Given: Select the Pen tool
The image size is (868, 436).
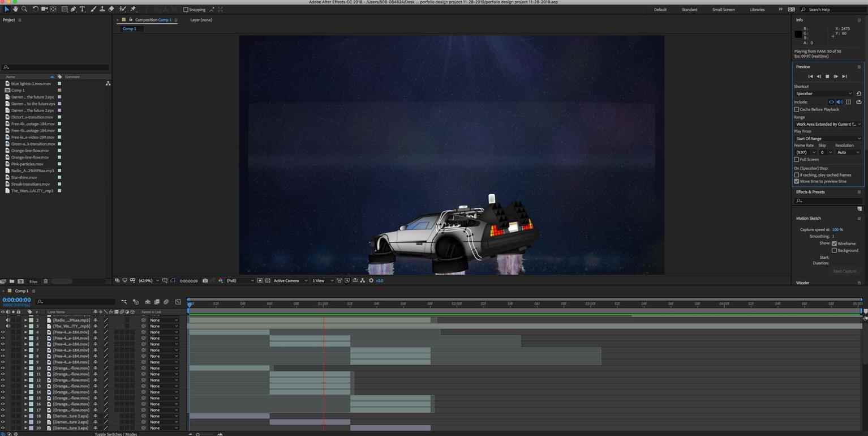Looking at the screenshot, I should coord(74,9).
